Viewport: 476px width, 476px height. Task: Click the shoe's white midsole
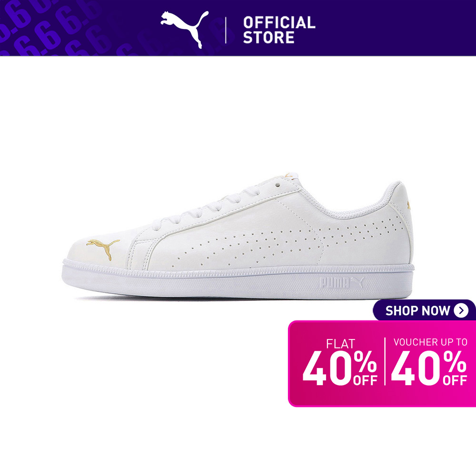(238, 281)
